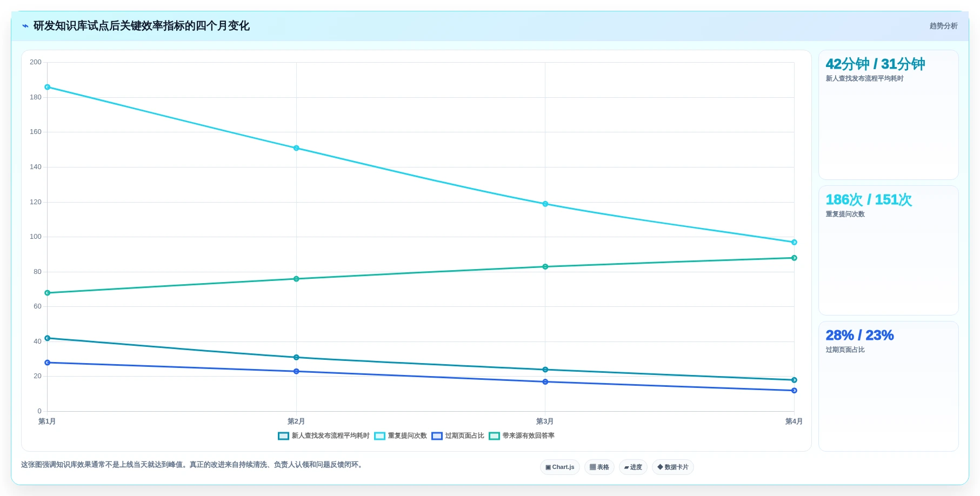Click the 186次 / 151次 card value
980x496 pixels.
point(869,200)
